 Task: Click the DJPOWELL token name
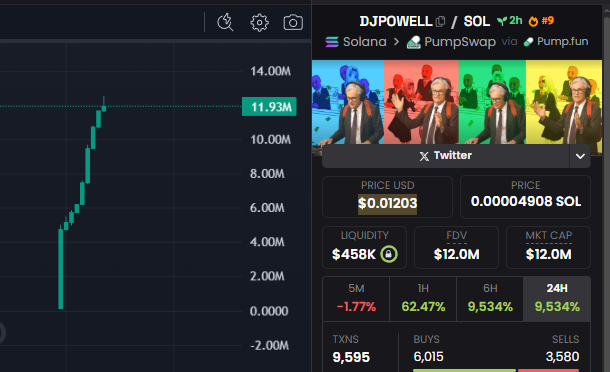click(396, 21)
